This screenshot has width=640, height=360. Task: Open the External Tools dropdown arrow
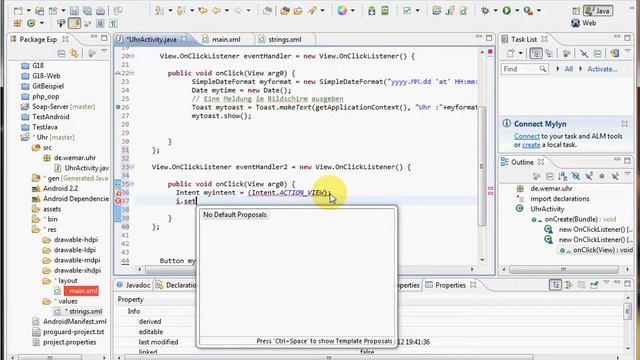pyautogui.click(x=539, y=11)
